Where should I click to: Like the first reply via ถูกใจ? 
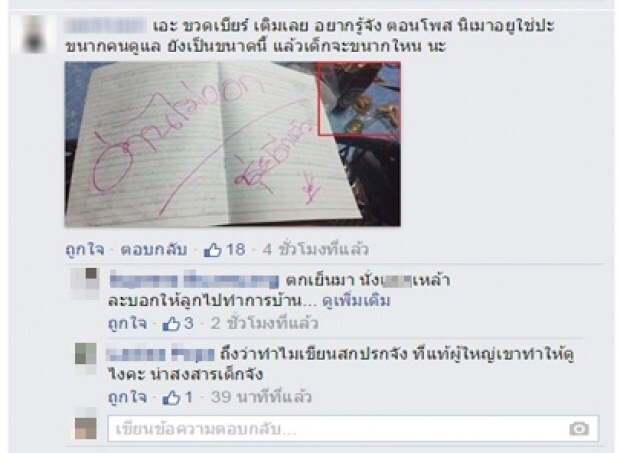(128, 324)
